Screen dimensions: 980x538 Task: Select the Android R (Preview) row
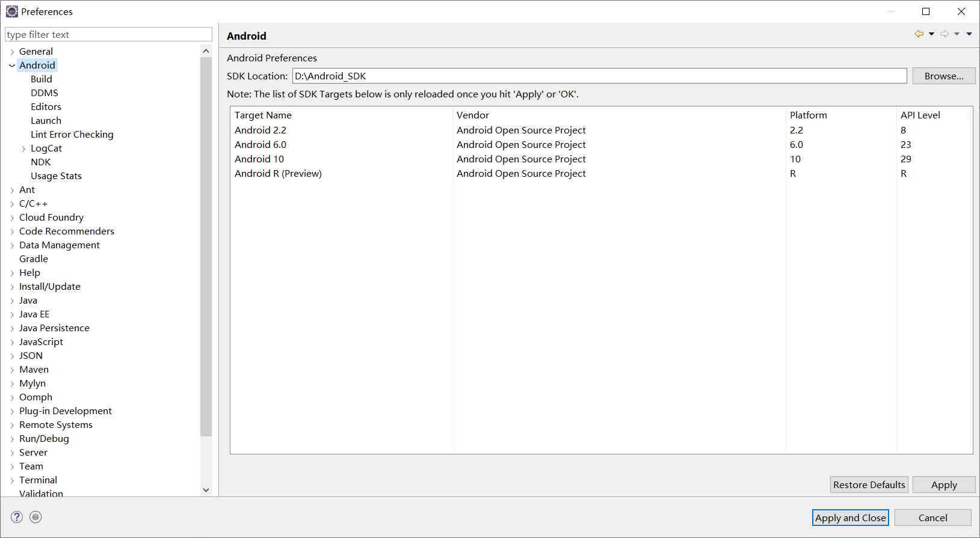click(x=601, y=173)
